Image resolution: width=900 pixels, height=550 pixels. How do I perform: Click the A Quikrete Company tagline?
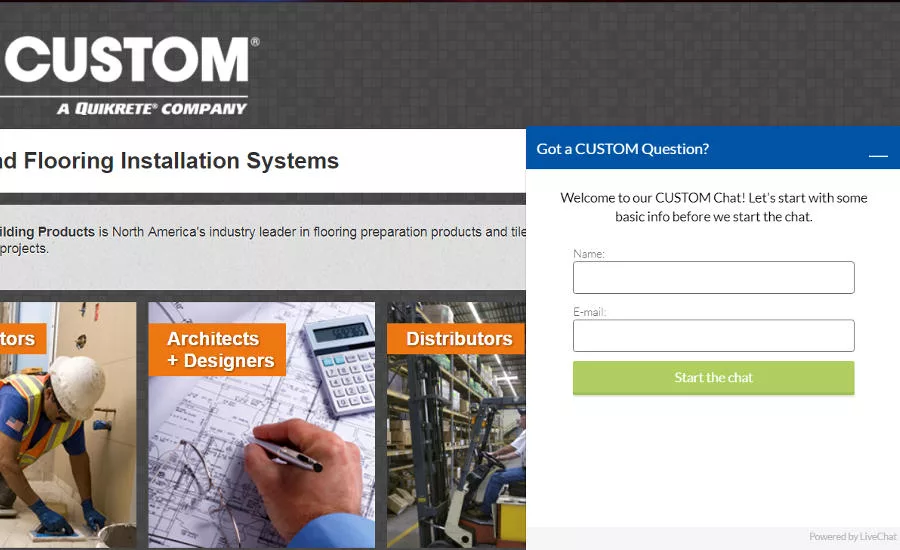pos(152,109)
